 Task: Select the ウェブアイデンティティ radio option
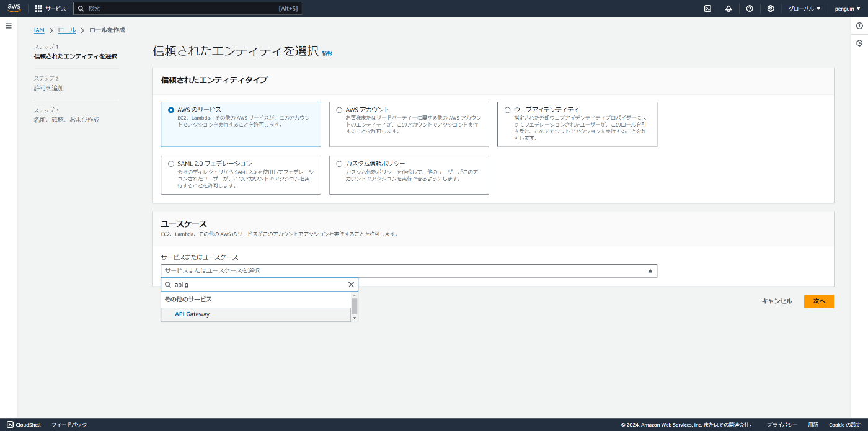(x=507, y=110)
